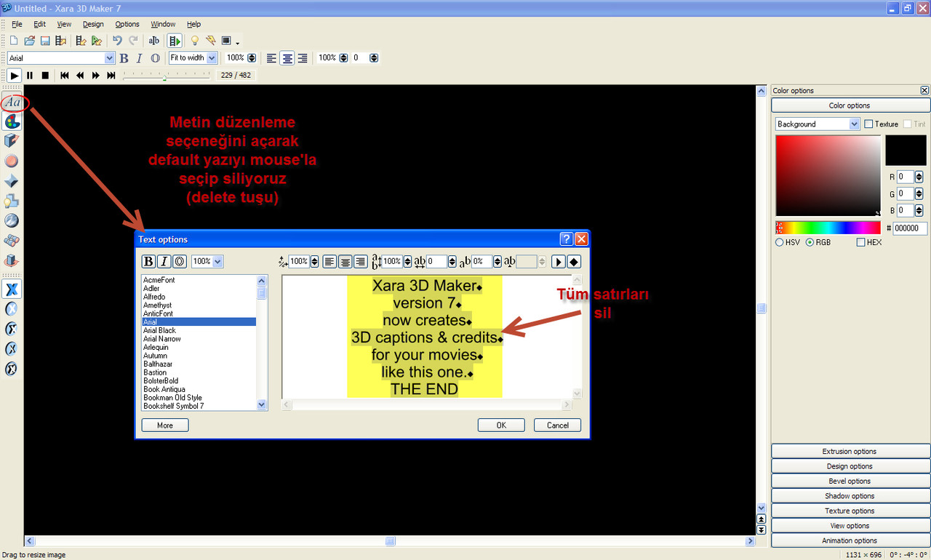Click the yellow lightbulb lighting icon

click(194, 41)
